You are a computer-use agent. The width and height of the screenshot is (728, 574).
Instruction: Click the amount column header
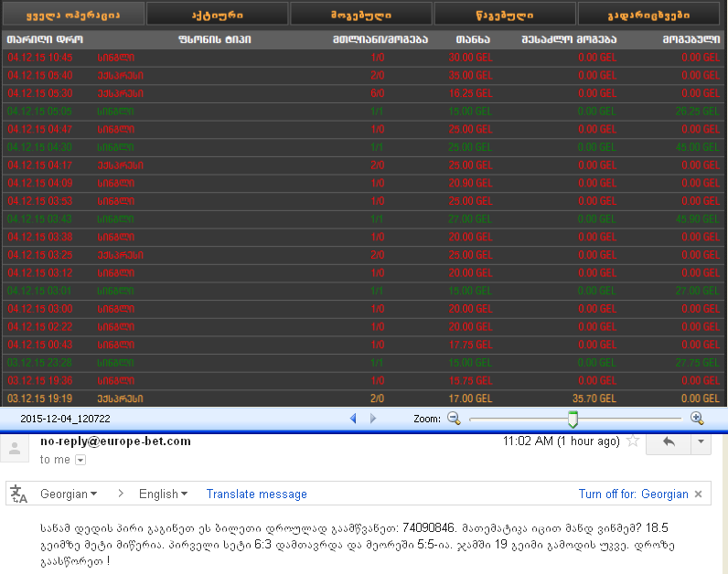tap(473, 39)
